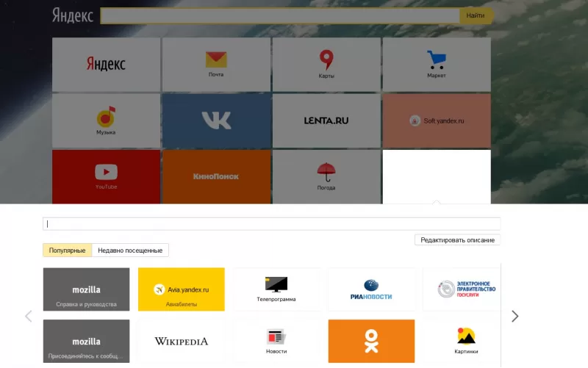
Task: Pick the Одноклассники orange tile
Action: [x=371, y=341]
